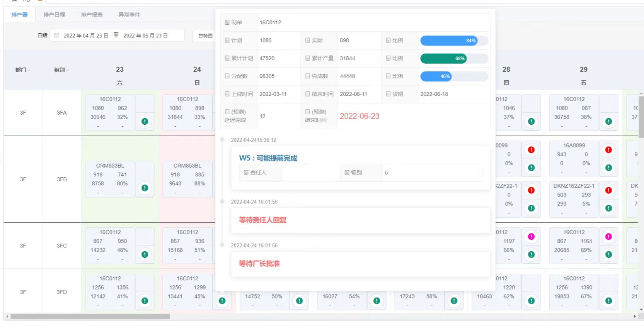Switch to the 排产报表 tab
This screenshot has width=644, height=332.
[x=92, y=15]
